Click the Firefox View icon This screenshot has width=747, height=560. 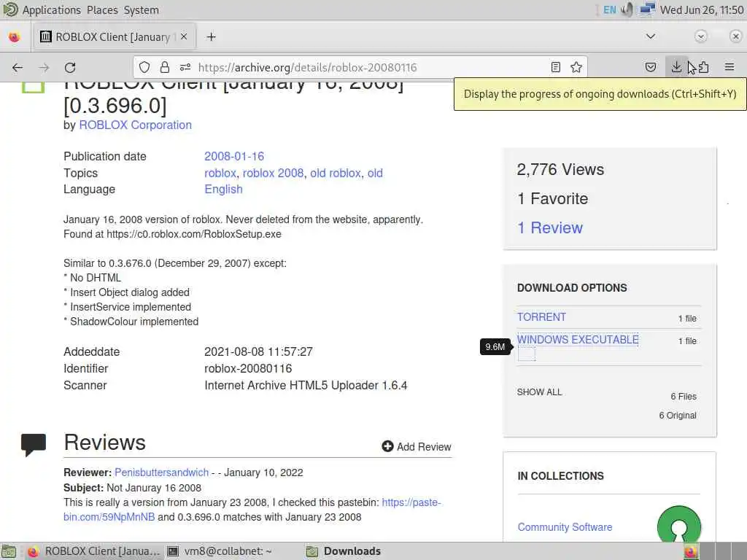point(15,36)
